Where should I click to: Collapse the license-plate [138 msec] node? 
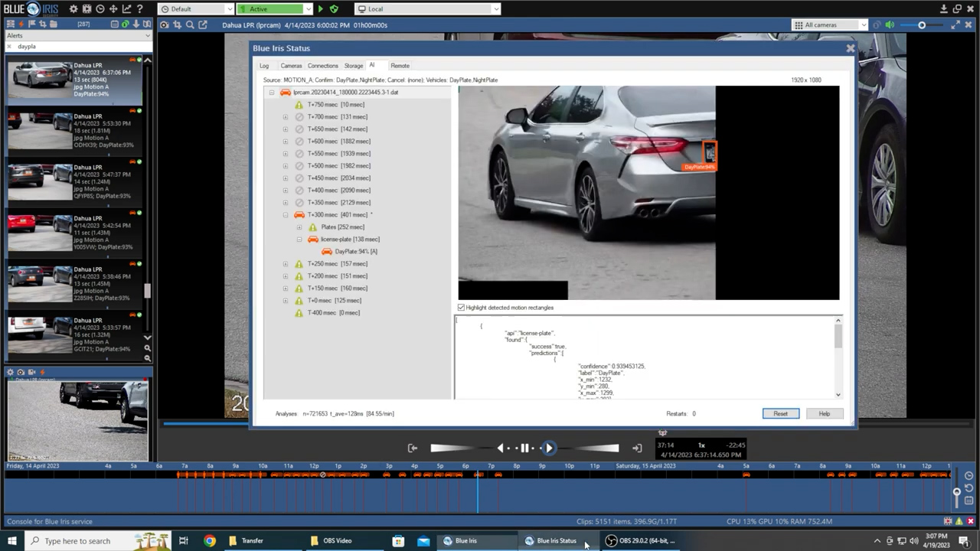coord(299,240)
